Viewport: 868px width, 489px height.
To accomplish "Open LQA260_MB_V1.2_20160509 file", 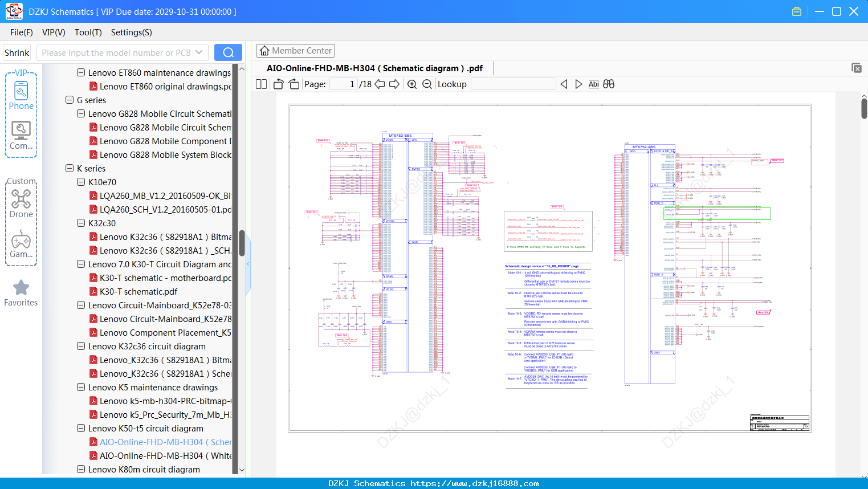I will click(161, 195).
